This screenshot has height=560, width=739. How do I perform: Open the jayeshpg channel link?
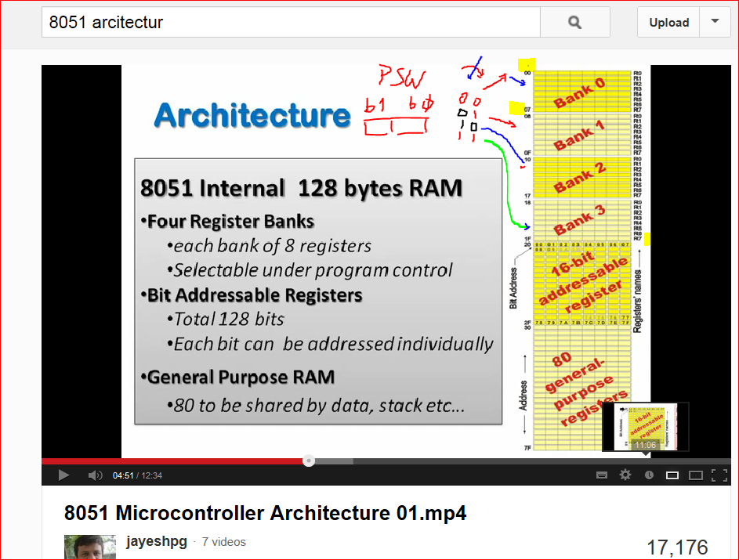157,541
